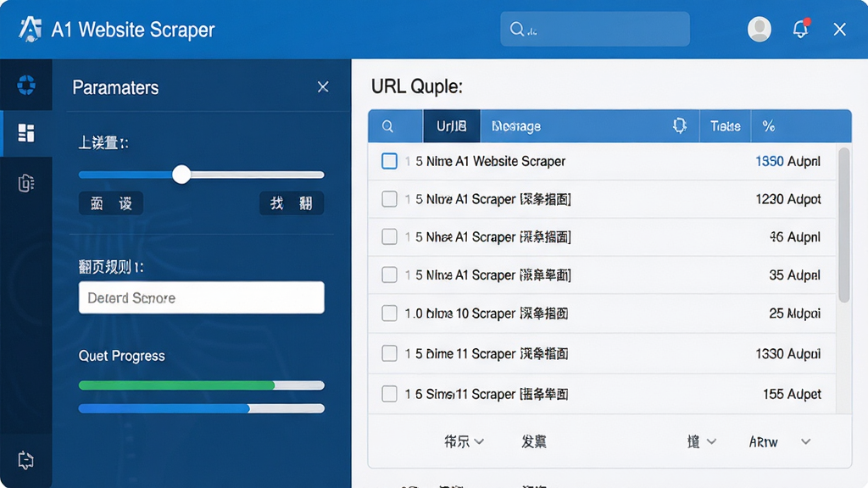
Task: Click the right button under the Paramaters slider
Action: (292, 203)
